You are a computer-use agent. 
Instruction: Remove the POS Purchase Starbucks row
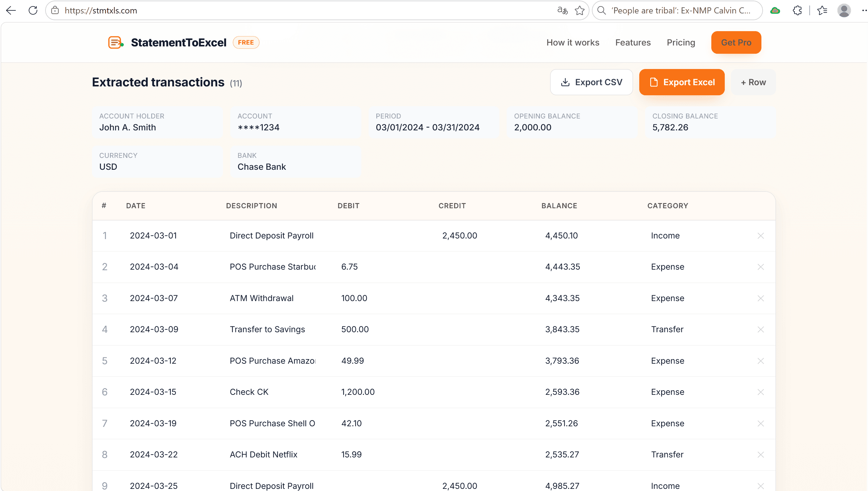(761, 267)
